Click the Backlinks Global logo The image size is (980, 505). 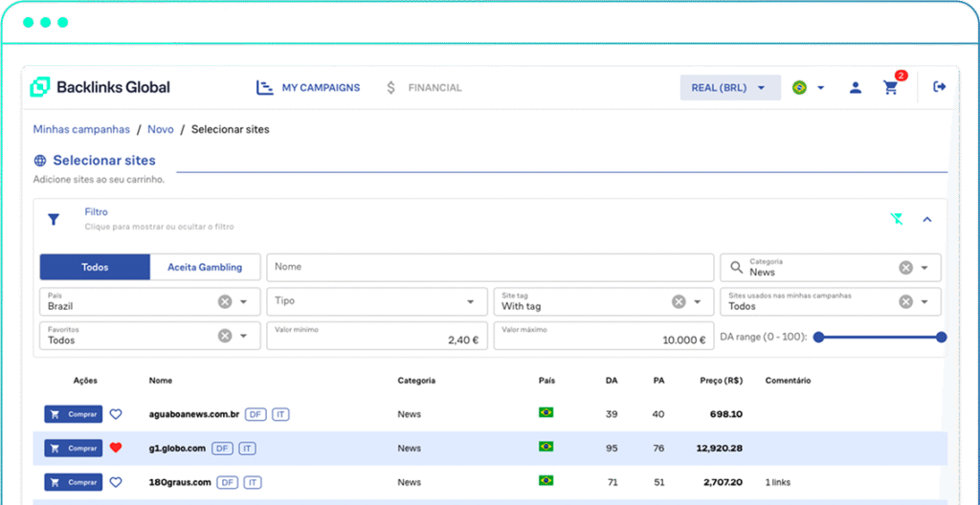click(100, 87)
